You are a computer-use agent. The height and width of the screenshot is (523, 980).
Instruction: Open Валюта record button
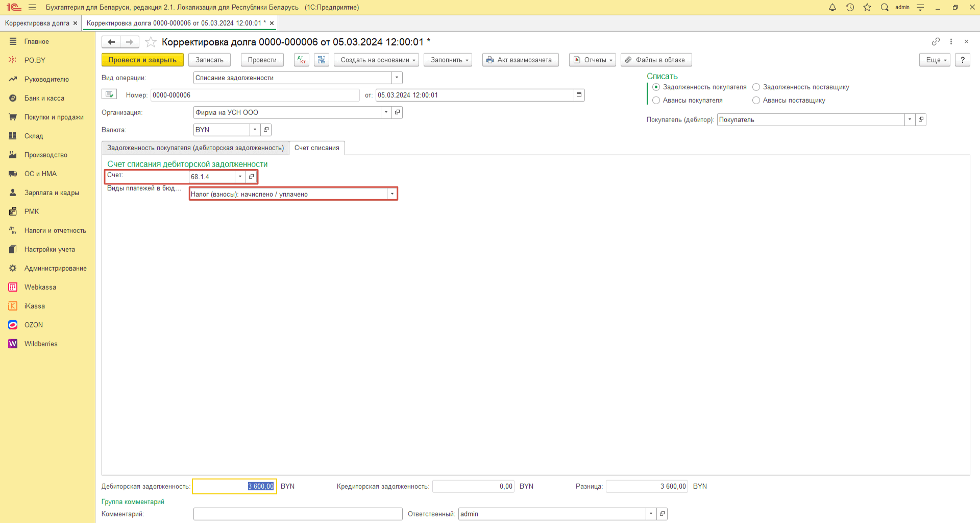coord(266,130)
